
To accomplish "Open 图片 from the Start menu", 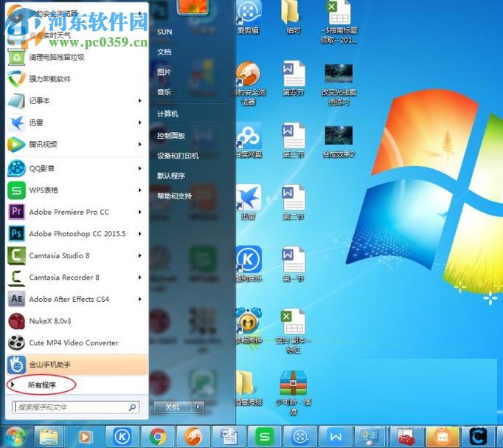I will coord(164,72).
